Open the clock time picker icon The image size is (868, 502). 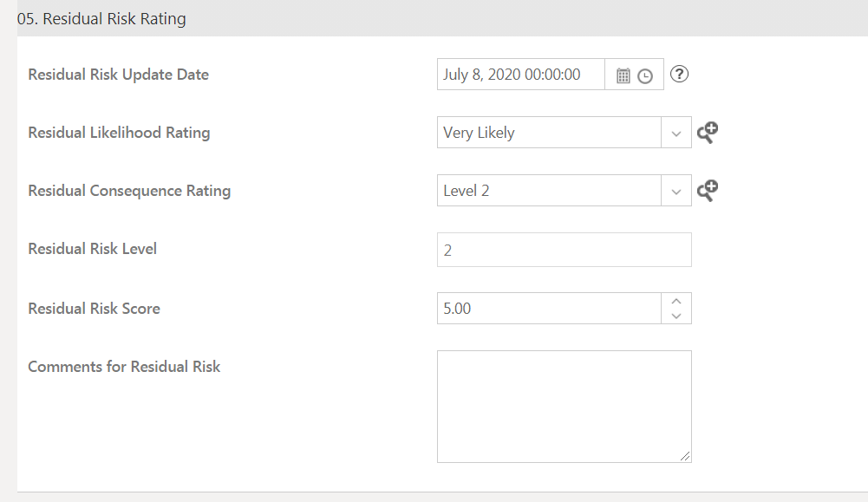point(645,75)
